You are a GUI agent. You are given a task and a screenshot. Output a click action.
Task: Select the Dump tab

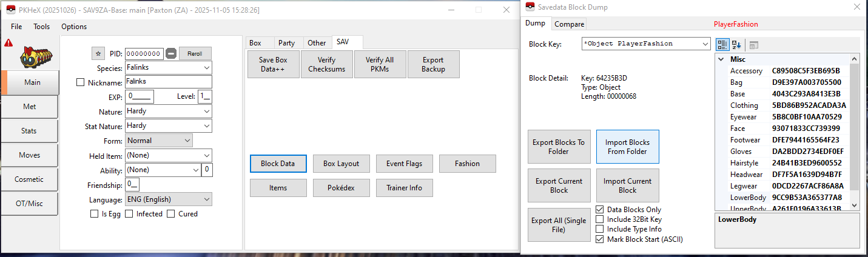coord(535,24)
